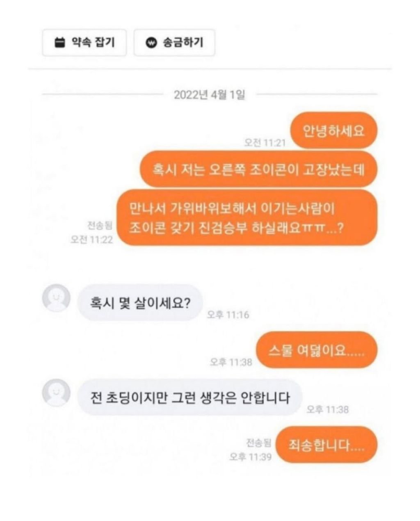This screenshot has height=521, width=420.
Task: Tap the 약속 잡기 button label
Action: click(93, 42)
